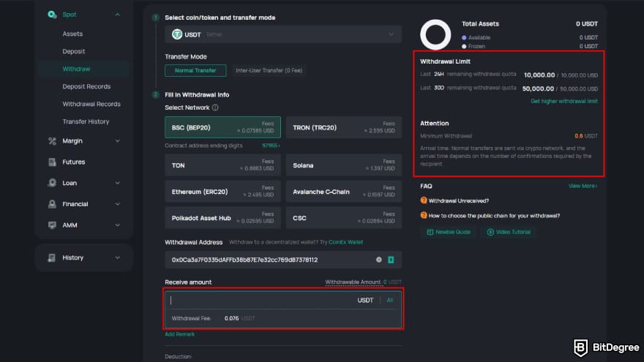Click View More in FAQ
This screenshot has height=362, width=644.
click(x=583, y=186)
